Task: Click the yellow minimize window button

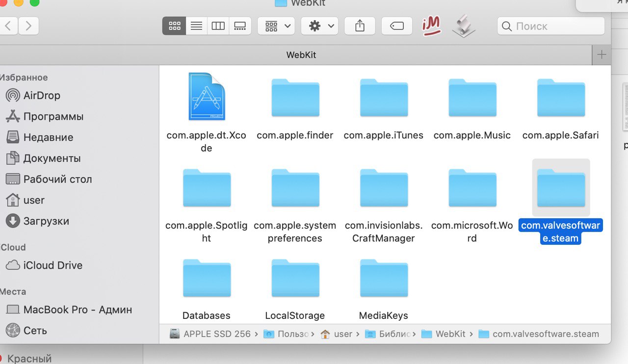Action: (x=18, y=2)
